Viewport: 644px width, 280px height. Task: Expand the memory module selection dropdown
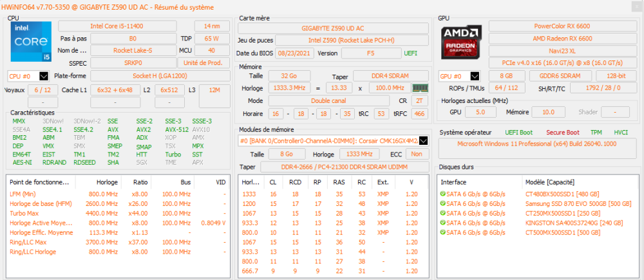pyautogui.click(x=424, y=141)
